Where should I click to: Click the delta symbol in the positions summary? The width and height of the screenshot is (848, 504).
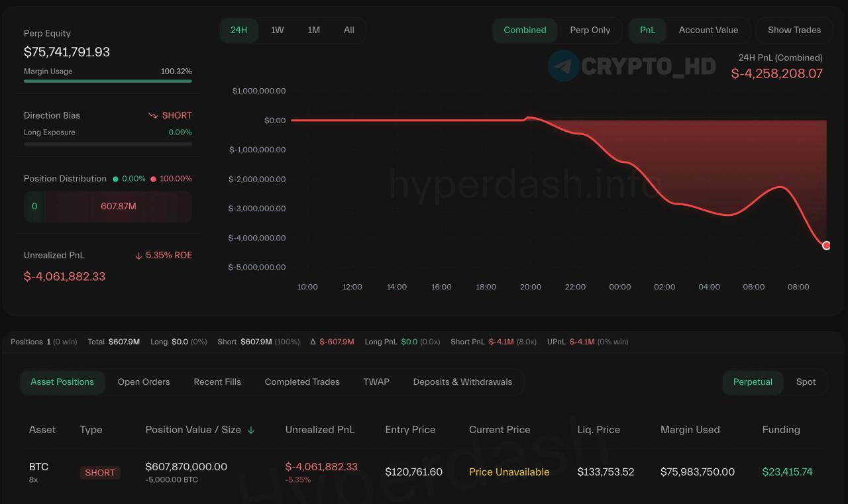[313, 342]
